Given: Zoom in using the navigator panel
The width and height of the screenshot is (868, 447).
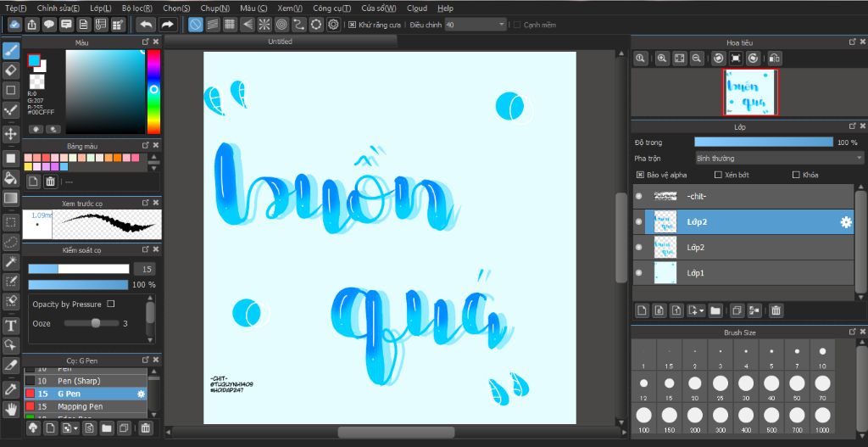Looking at the screenshot, I should [662, 59].
